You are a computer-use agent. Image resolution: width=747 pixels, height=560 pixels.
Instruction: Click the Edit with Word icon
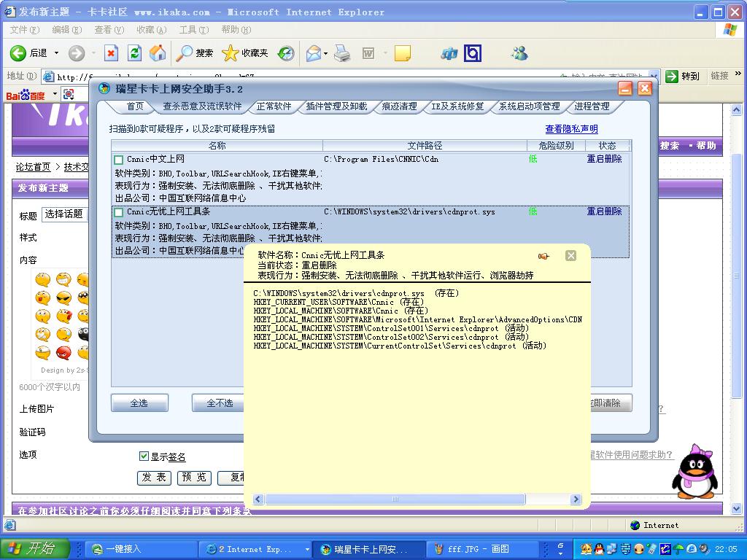368,52
